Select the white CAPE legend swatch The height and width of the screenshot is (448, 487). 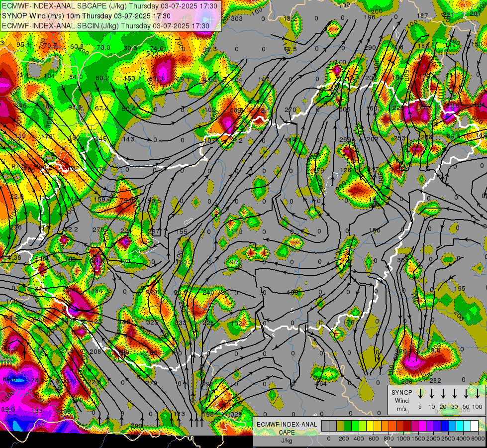pos(474,426)
